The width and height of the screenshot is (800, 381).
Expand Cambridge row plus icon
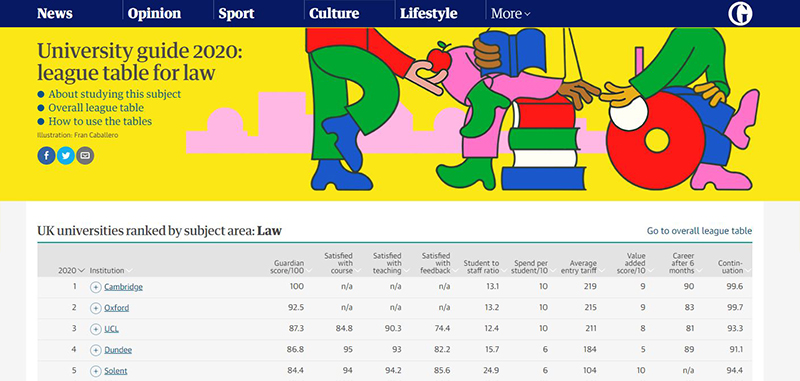point(95,287)
